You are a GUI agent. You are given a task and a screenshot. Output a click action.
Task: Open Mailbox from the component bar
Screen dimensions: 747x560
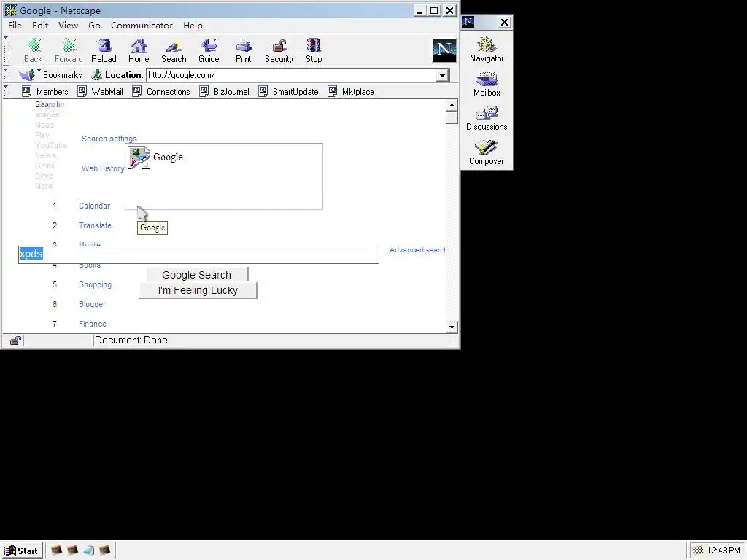point(487,85)
